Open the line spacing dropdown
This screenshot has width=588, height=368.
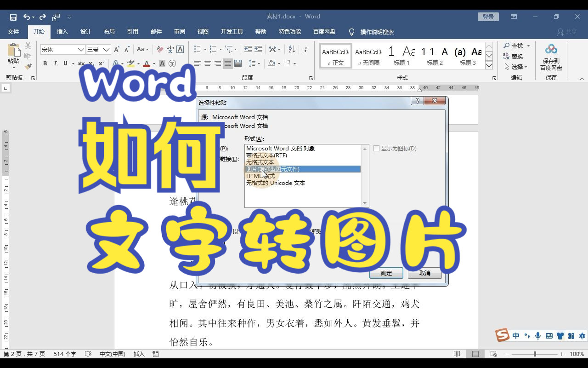pyautogui.click(x=254, y=63)
